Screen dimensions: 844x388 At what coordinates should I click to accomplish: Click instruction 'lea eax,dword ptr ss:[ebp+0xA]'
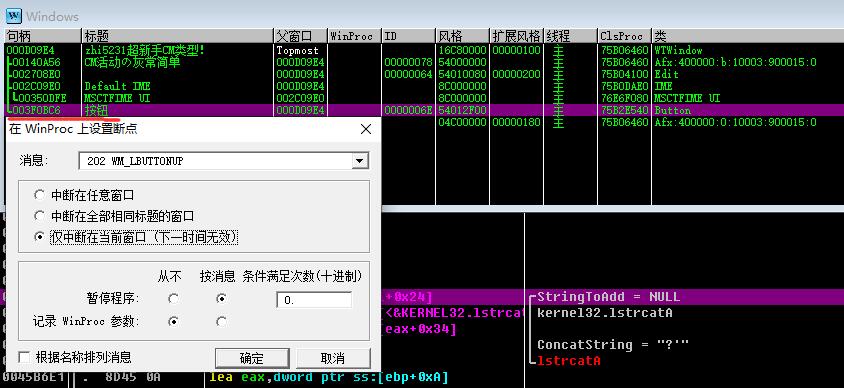[329, 377]
